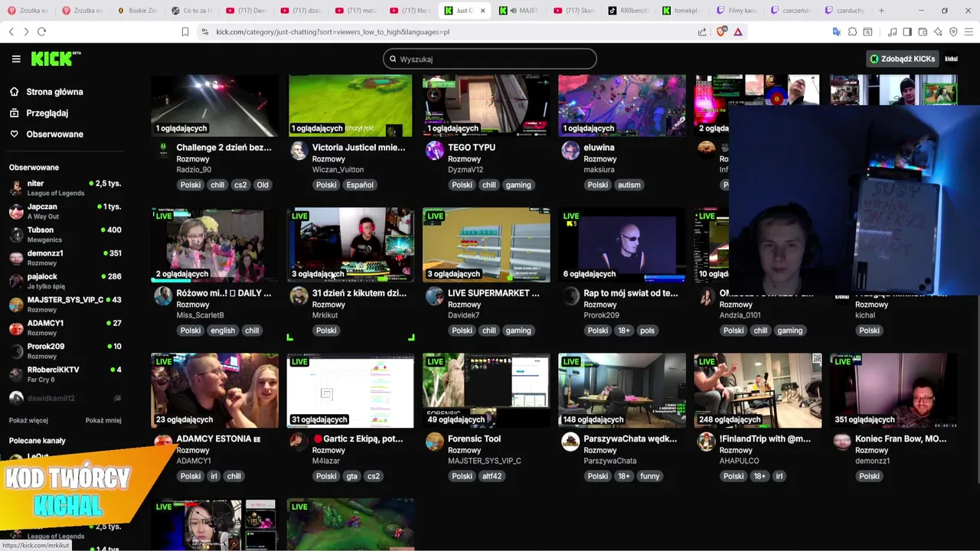Open the VPN shield icon
Viewport: 980px width, 551px height.
coord(953,31)
